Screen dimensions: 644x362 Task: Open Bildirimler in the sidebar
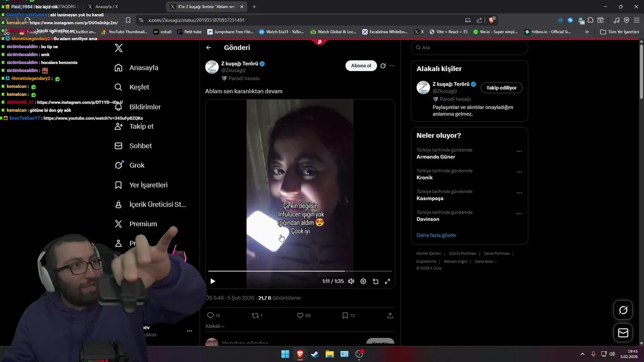(137, 107)
